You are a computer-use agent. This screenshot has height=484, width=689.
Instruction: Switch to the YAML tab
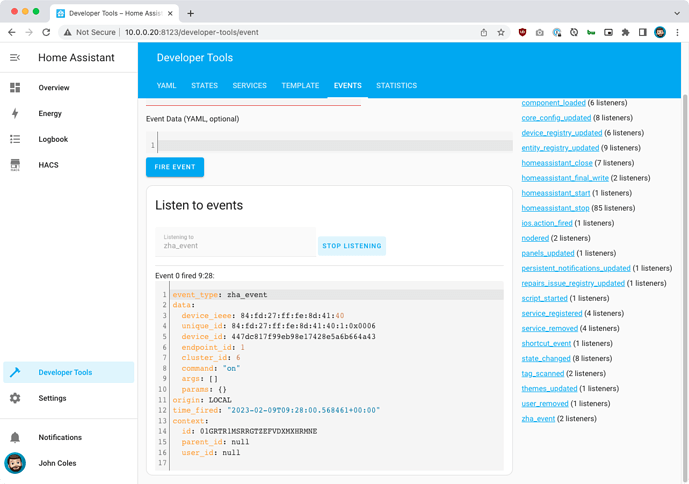166,86
